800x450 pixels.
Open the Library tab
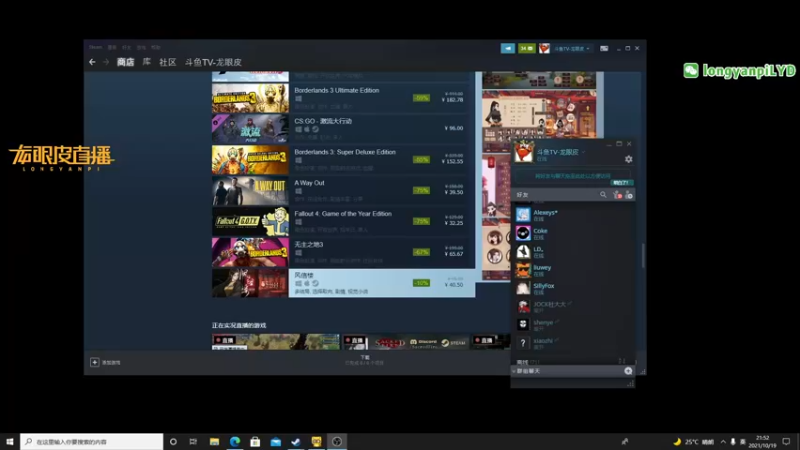(146, 62)
